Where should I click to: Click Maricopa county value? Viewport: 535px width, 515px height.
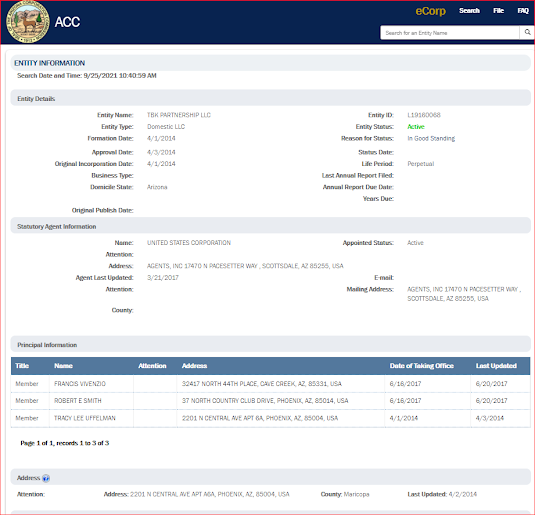356,494
